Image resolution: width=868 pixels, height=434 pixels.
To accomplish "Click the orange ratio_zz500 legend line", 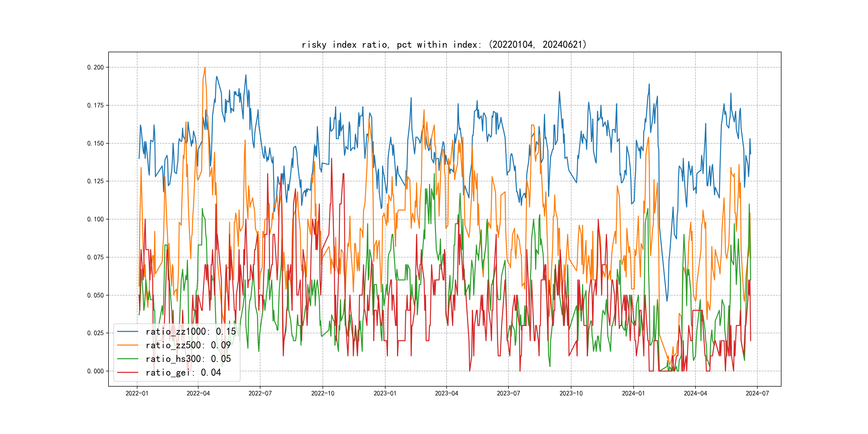I will click(127, 345).
